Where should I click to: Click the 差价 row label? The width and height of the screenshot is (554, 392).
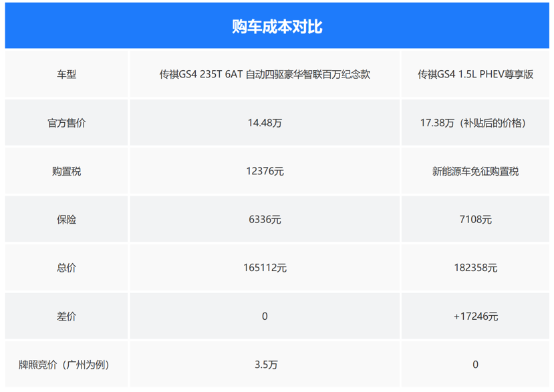coord(67,317)
